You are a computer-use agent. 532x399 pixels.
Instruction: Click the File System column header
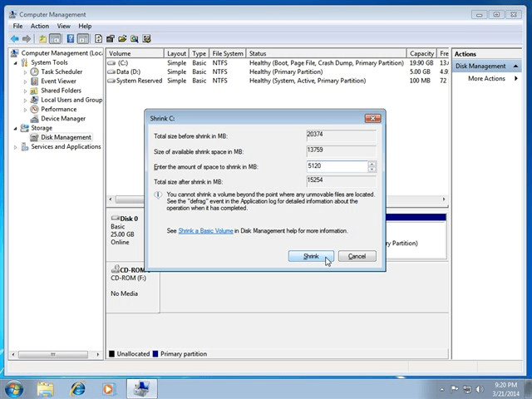pyautogui.click(x=227, y=53)
